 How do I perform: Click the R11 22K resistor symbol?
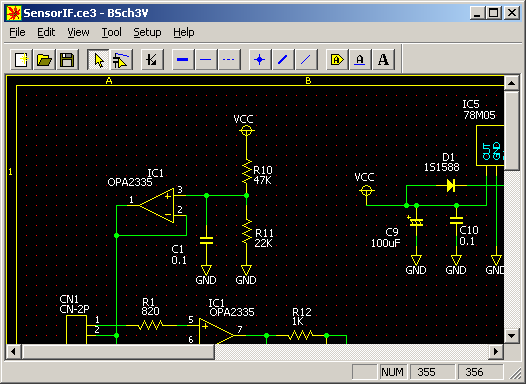click(247, 231)
